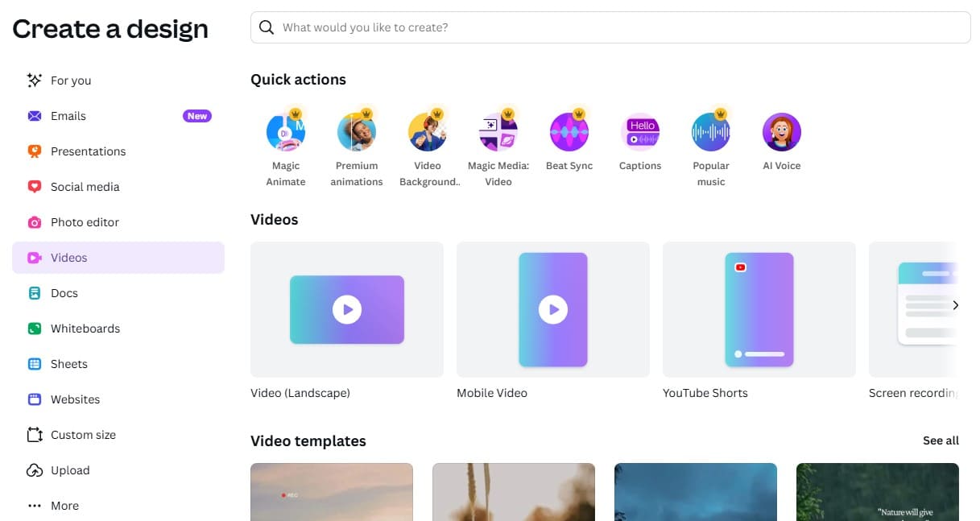Click the Upload label
The image size is (980, 521).
coord(70,470)
